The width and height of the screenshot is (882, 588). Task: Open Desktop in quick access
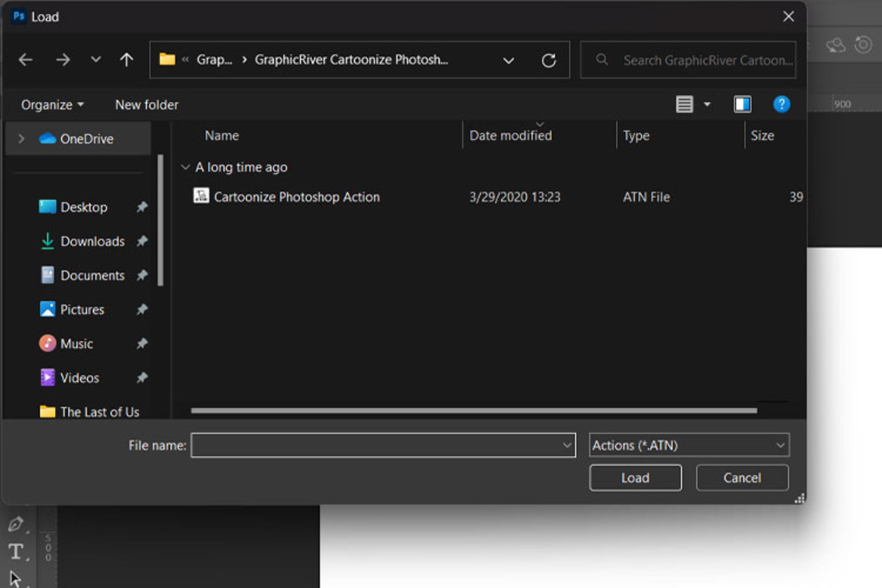[x=84, y=207]
